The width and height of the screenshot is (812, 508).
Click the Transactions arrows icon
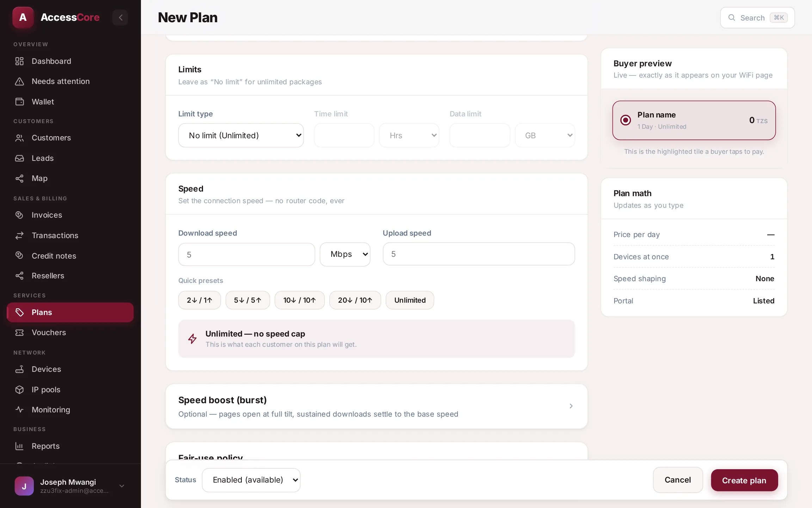pos(19,235)
